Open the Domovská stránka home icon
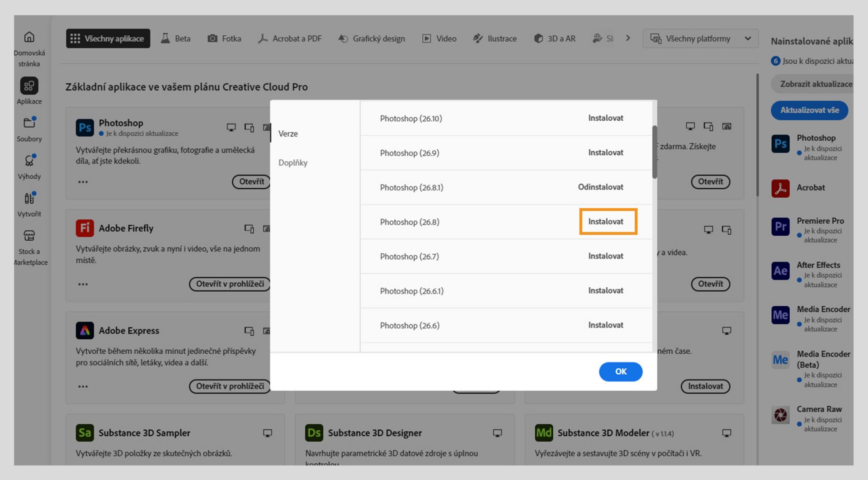The width and height of the screenshot is (868, 480). pos(29,37)
